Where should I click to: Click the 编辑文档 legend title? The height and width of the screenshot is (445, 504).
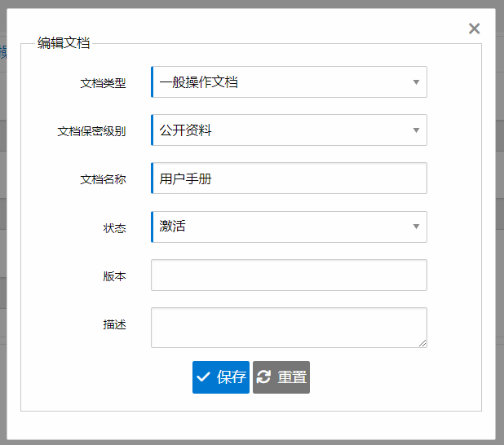tap(64, 43)
